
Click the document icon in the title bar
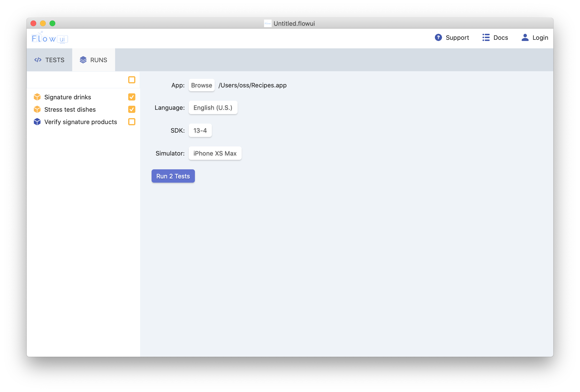268,23
